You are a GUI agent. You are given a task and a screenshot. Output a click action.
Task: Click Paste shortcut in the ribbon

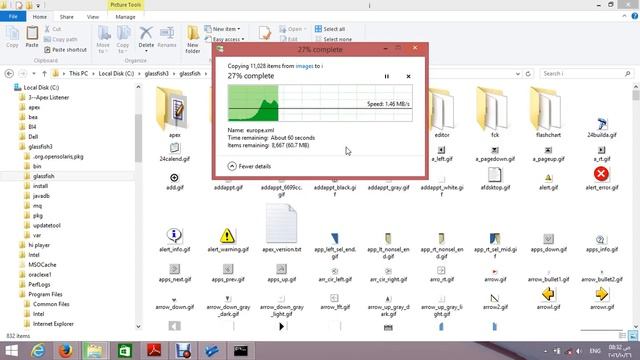pos(65,49)
